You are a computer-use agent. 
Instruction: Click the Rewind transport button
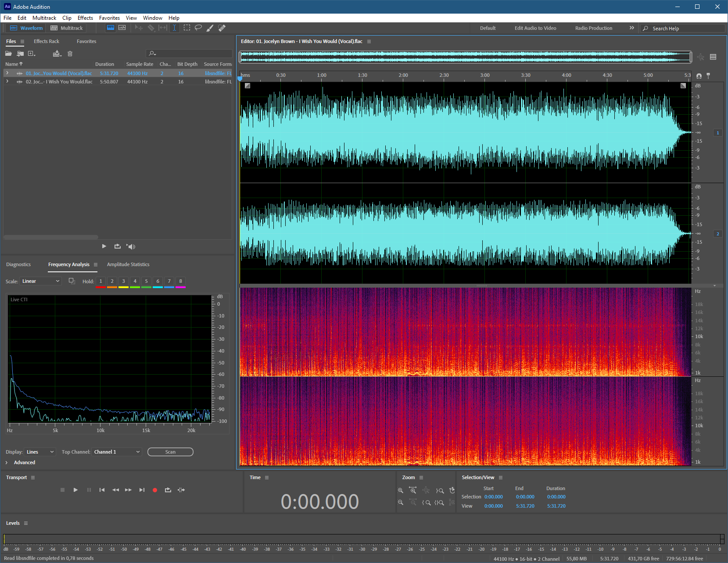click(115, 490)
